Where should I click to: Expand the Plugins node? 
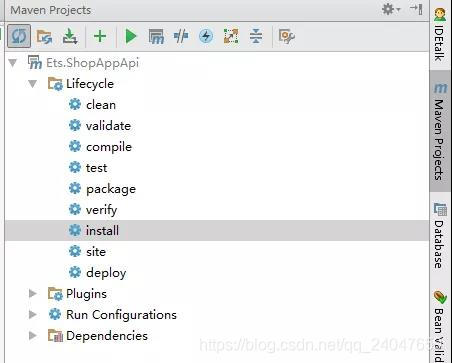(33, 294)
